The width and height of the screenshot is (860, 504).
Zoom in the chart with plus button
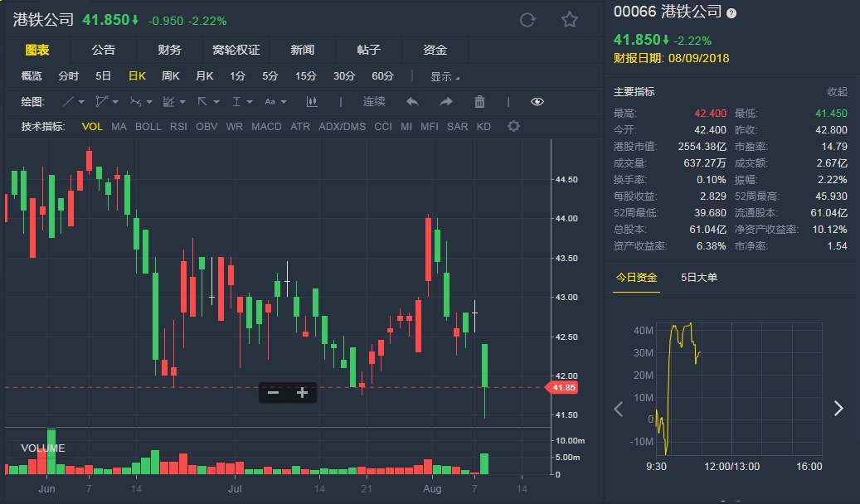pyautogui.click(x=302, y=393)
